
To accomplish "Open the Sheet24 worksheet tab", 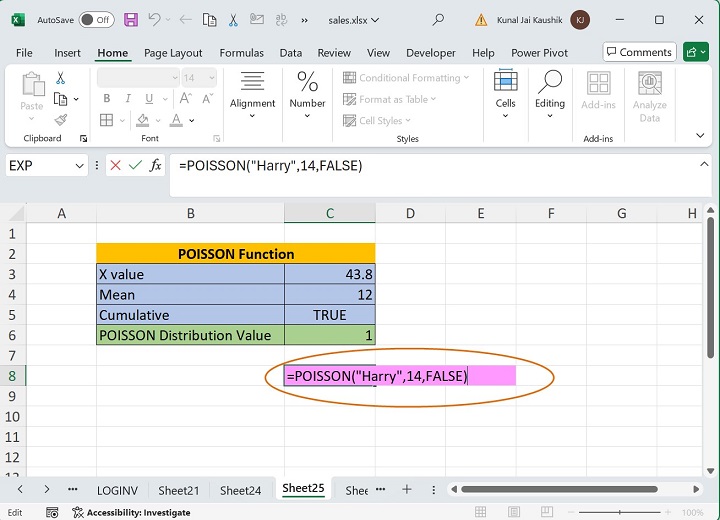I will point(240,490).
